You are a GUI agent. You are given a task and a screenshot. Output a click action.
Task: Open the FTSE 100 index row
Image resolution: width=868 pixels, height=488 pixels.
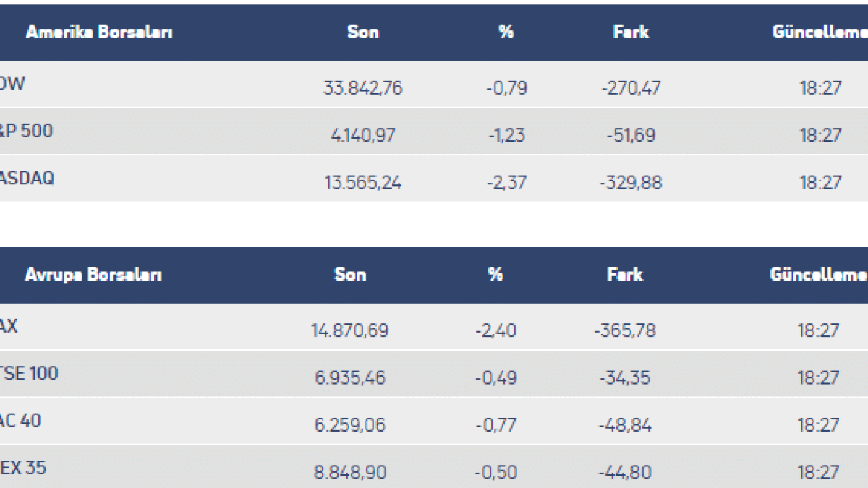pyautogui.click(x=30, y=374)
